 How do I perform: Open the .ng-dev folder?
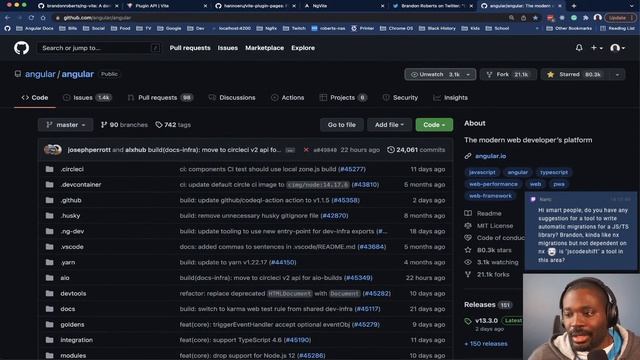click(x=72, y=231)
